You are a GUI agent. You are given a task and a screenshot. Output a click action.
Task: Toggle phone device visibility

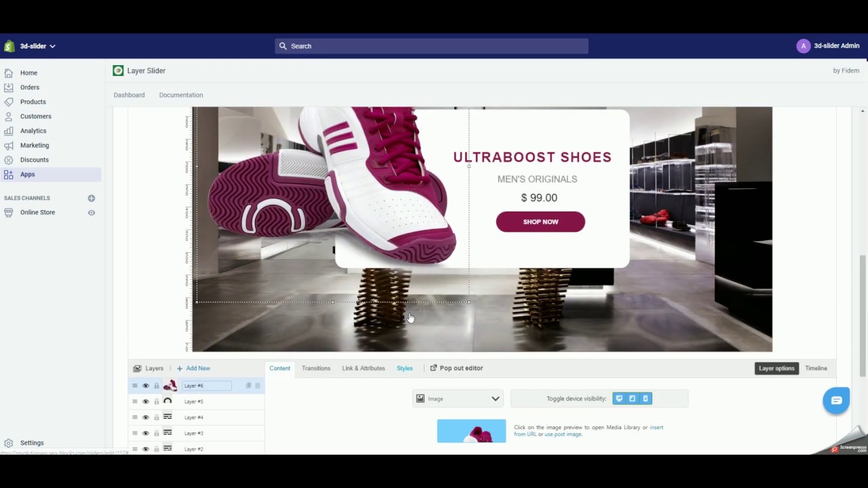tap(646, 399)
